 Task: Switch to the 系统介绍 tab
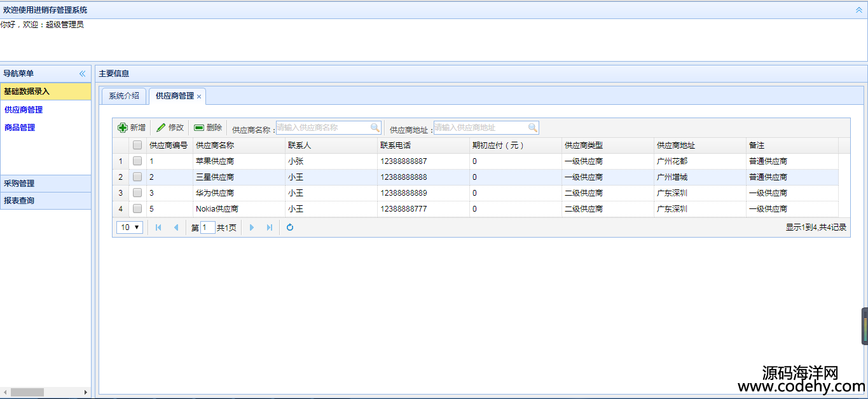pyautogui.click(x=124, y=96)
